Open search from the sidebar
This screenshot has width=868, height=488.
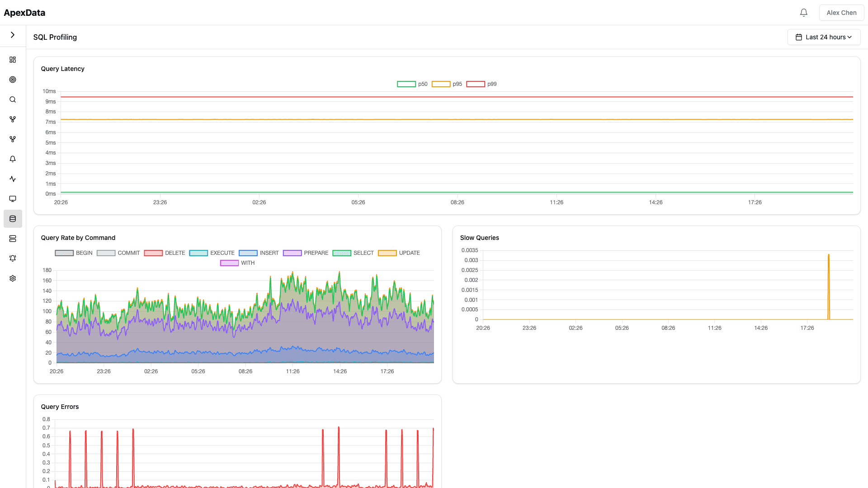click(13, 99)
